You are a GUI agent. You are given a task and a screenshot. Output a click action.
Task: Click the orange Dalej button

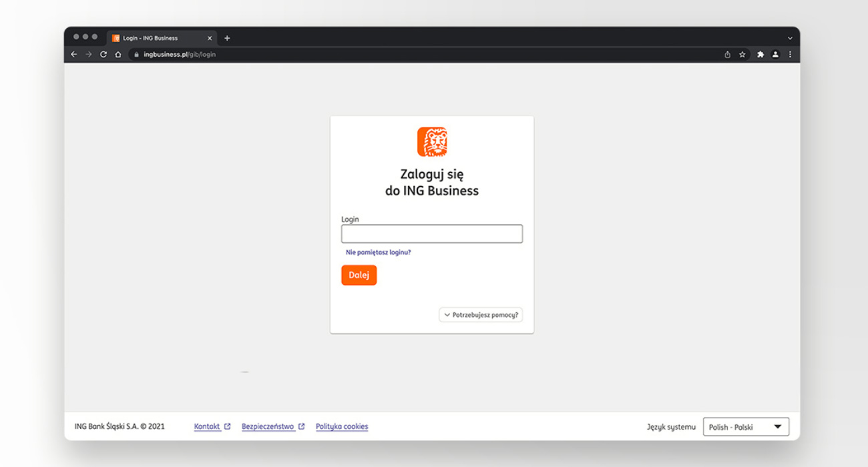click(359, 275)
